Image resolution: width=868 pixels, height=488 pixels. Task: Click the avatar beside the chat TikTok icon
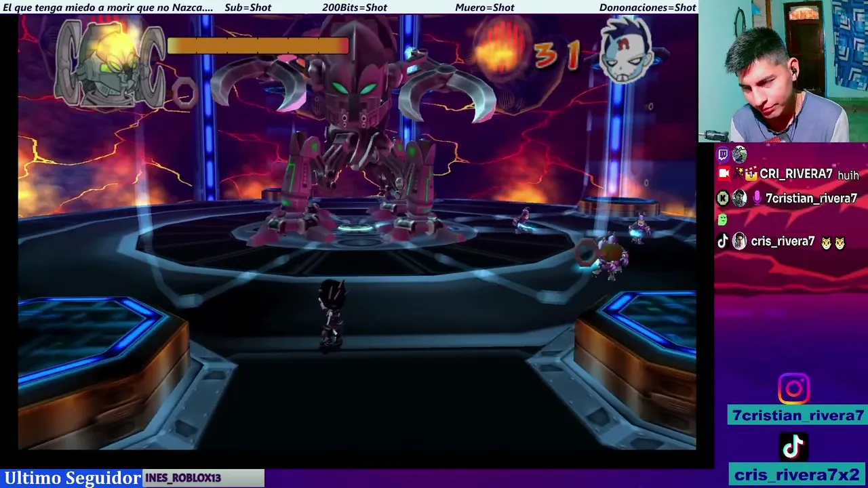[739, 241]
